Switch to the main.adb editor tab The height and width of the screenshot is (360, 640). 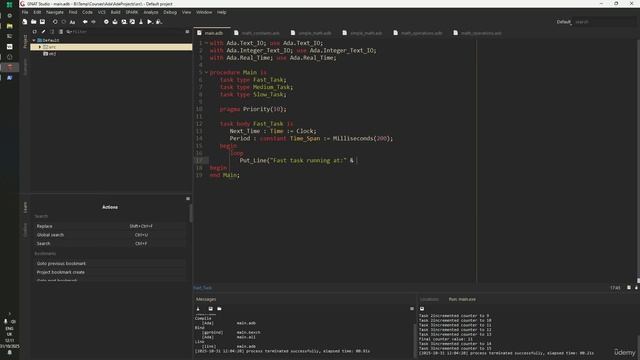pyautogui.click(x=213, y=33)
